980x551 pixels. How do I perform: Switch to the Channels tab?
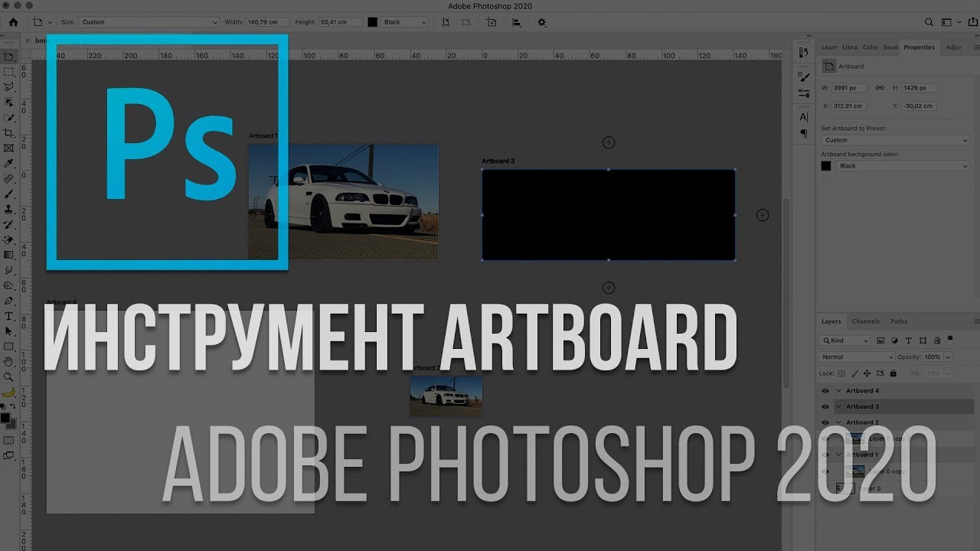[x=866, y=321]
